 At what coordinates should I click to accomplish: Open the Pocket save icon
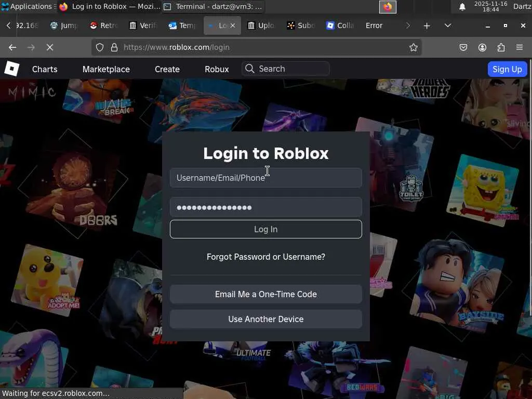point(463,47)
